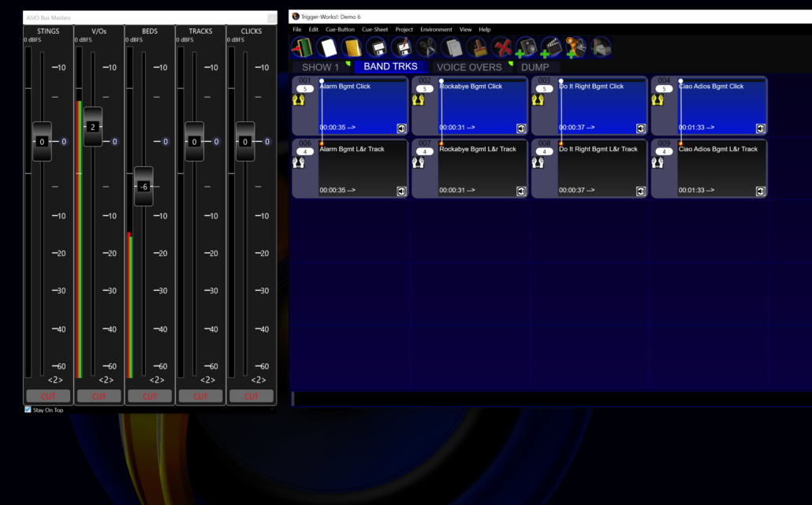Click Save As floppy with pencil icon
This screenshot has height=505, width=812.
coord(402,47)
